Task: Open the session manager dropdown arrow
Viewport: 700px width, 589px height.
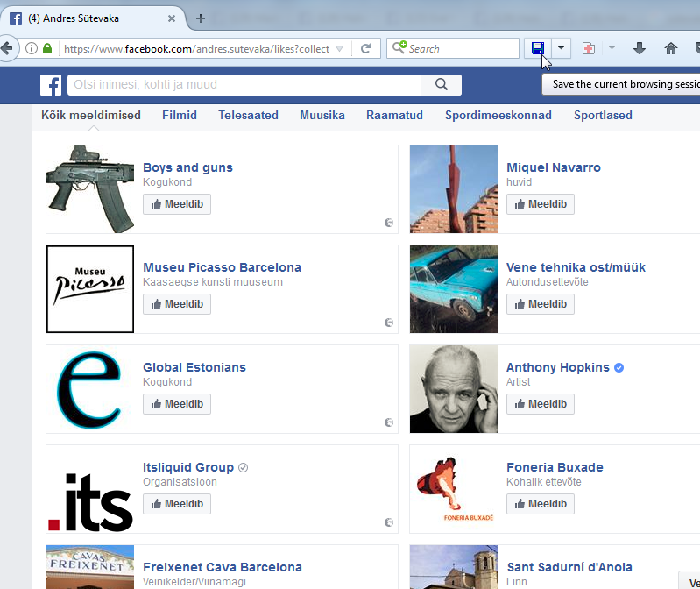Action: (x=562, y=48)
